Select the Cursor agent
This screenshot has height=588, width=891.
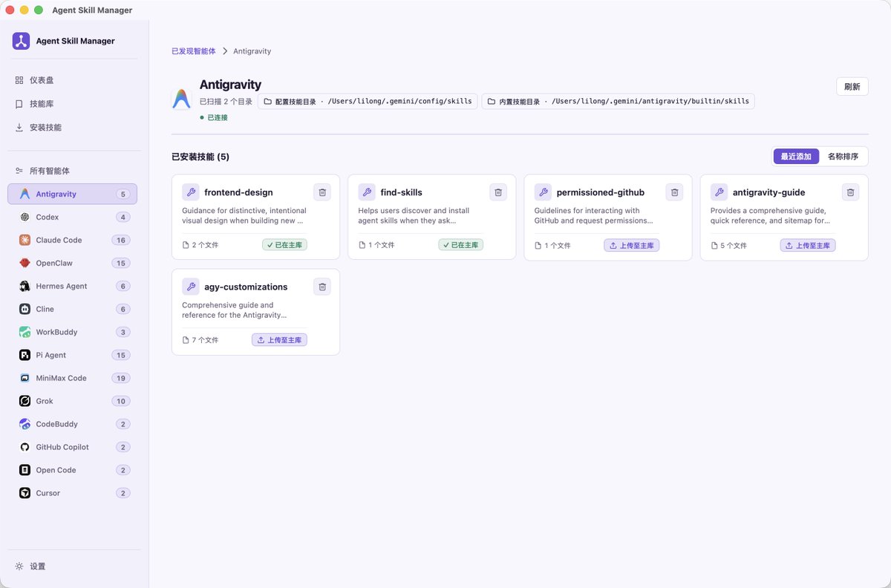(x=72, y=493)
